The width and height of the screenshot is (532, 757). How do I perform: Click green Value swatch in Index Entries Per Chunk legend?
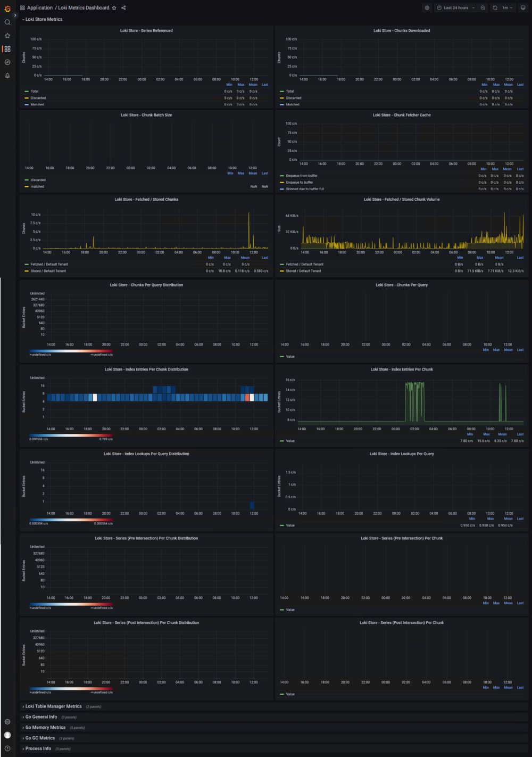(282, 441)
